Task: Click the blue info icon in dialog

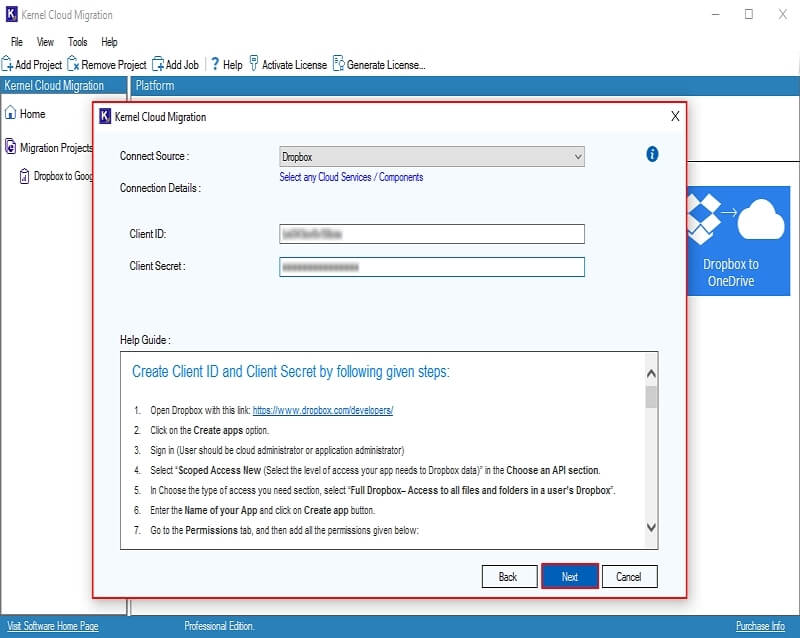Action: pyautogui.click(x=652, y=154)
